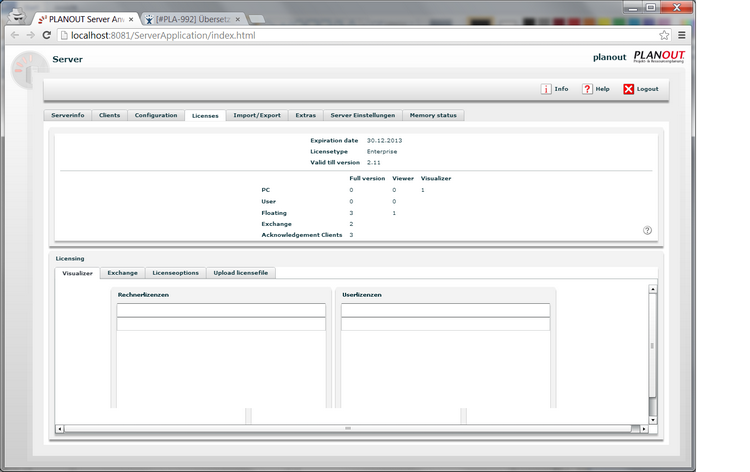Click the Userlizenzen heading
The height and width of the screenshot is (472, 750).
[362, 295]
